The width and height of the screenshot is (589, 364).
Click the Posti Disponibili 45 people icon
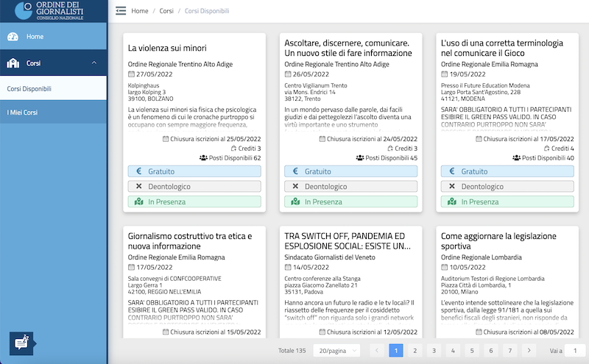pos(360,157)
